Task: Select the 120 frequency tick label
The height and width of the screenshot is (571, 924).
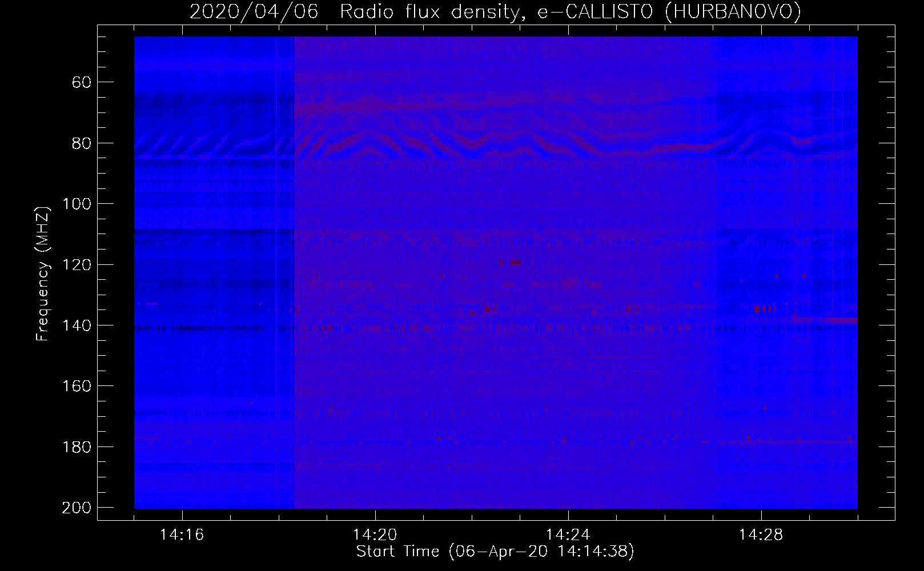Action: tap(77, 264)
